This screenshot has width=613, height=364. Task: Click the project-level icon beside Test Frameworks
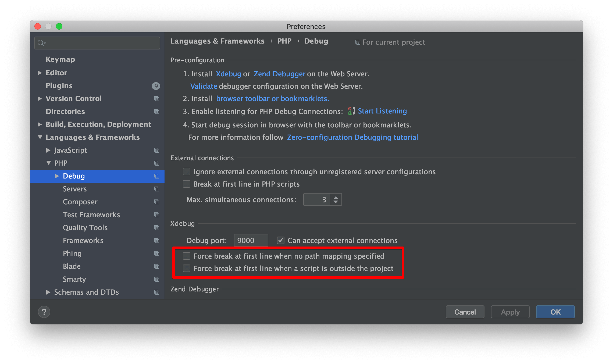[x=157, y=215]
